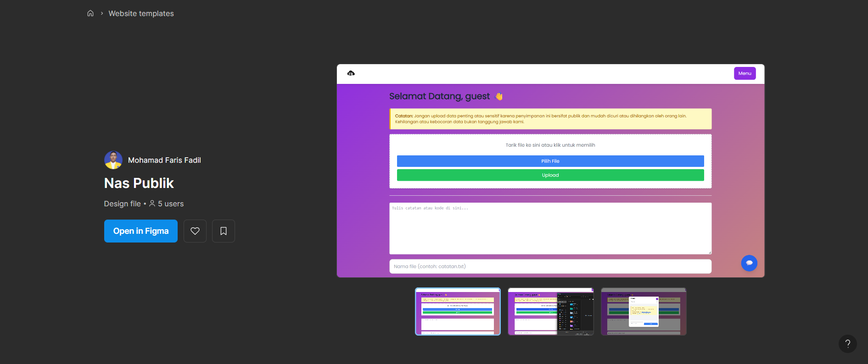Click the purple Menu button in the preview
Image resolution: width=868 pixels, height=364 pixels.
(x=745, y=73)
